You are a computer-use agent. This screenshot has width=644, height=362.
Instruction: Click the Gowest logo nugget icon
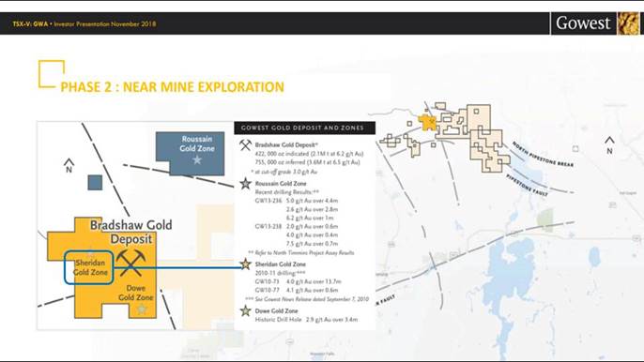628,23
